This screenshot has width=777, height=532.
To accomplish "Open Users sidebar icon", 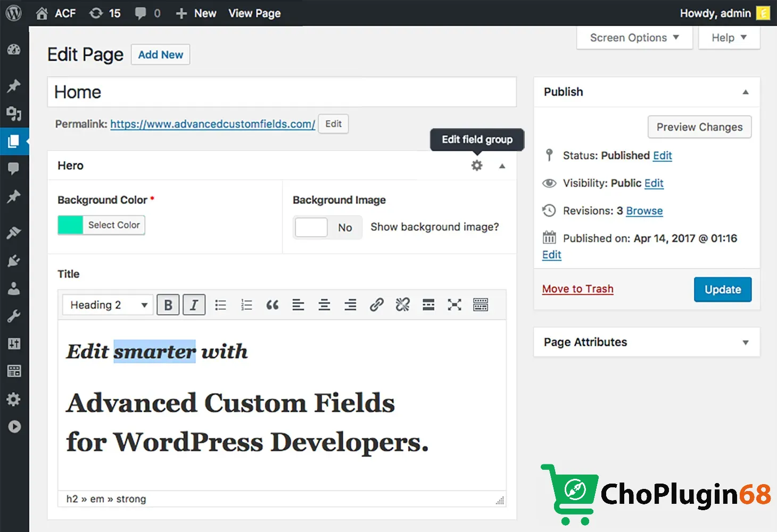I will coord(14,288).
